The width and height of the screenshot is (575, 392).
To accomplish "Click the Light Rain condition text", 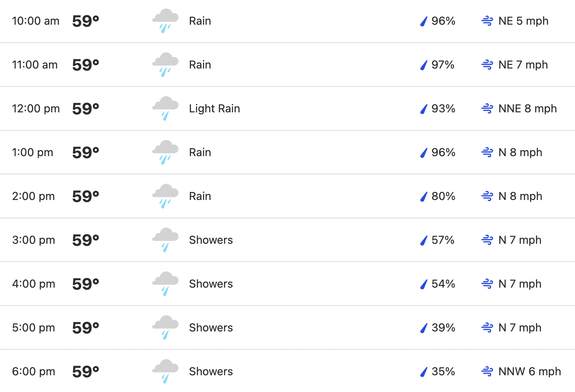I will [x=215, y=109].
